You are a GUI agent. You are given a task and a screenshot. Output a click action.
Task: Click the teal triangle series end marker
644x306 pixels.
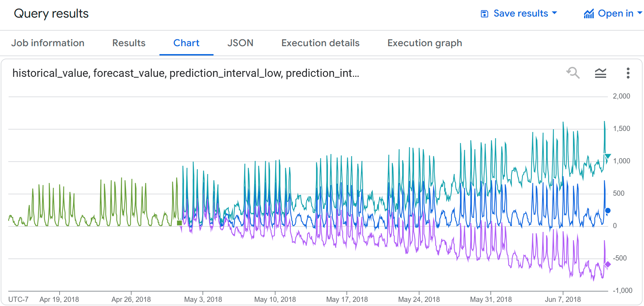(607, 156)
